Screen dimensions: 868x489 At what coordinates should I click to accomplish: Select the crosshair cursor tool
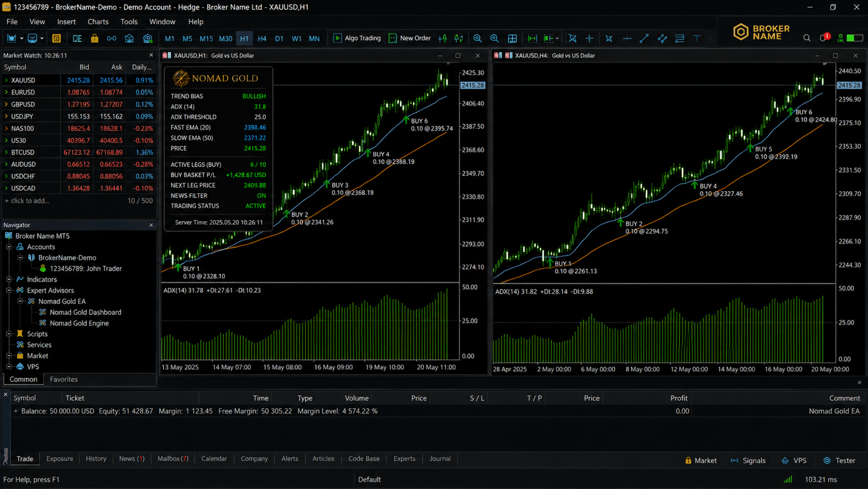(590, 38)
